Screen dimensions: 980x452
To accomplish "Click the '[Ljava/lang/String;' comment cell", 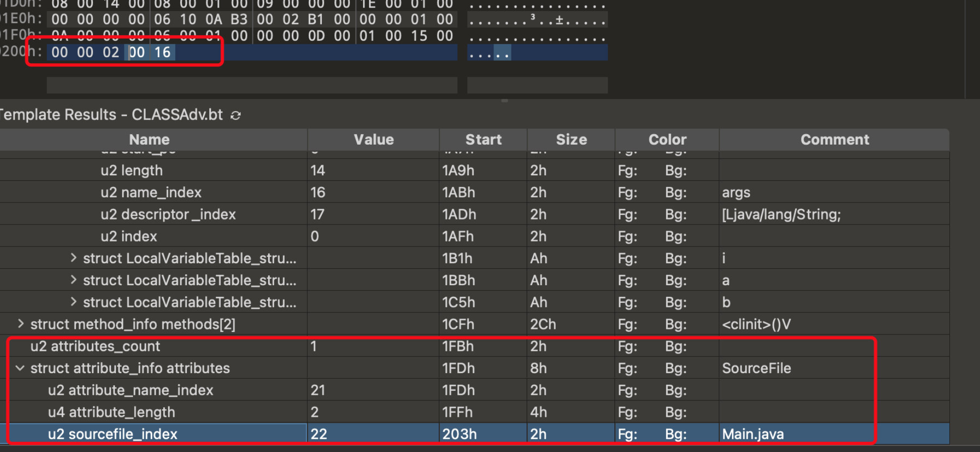I will pyautogui.click(x=781, y=214).
